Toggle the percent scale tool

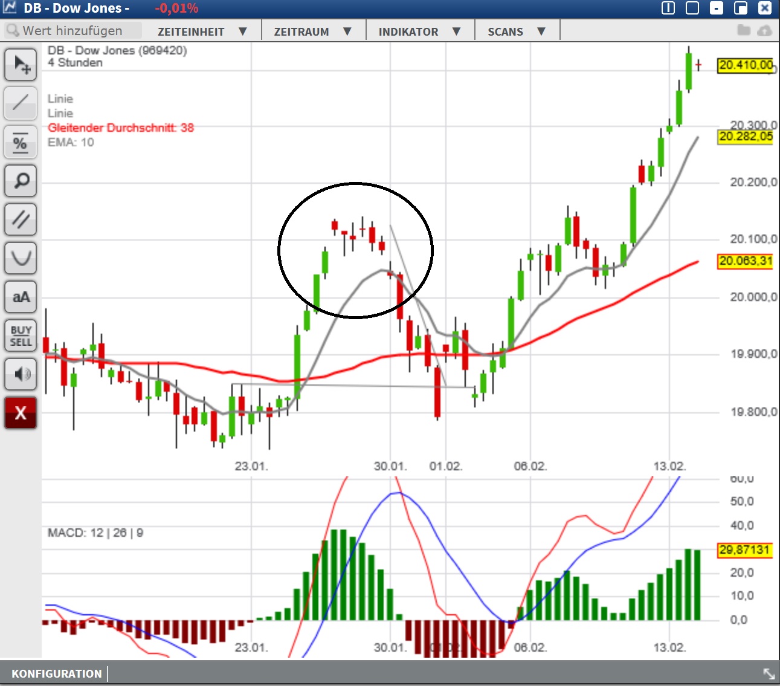tap(21, 143)
